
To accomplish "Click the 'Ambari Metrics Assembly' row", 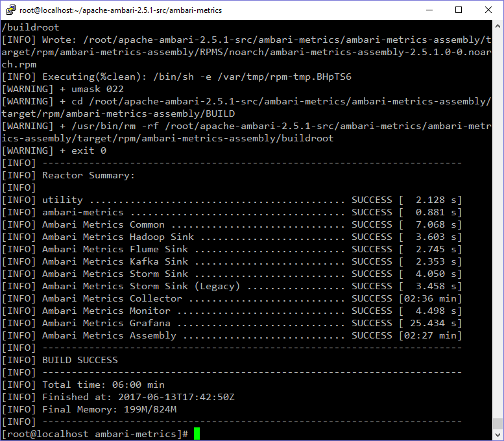I will 232,335.
